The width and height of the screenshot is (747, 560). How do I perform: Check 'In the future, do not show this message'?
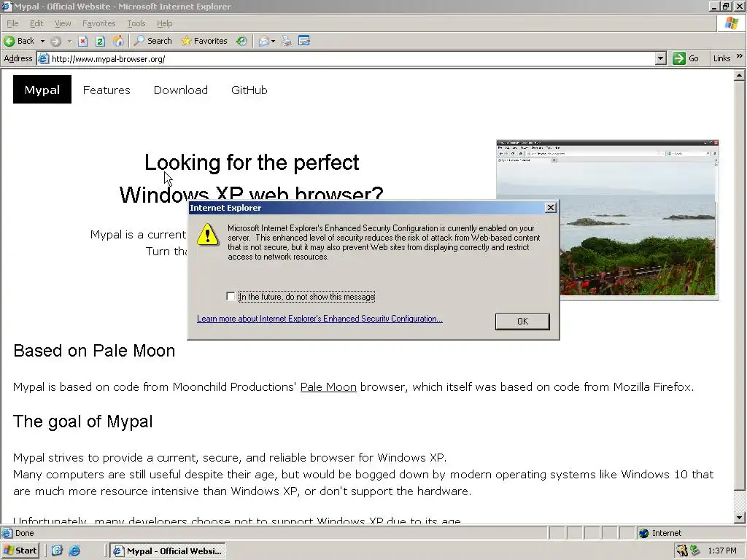tap(231, 297)
